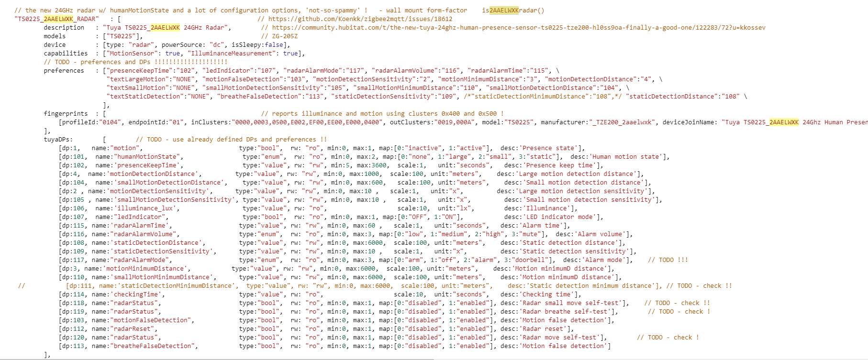
Task: Click the is2AAELWXKradar() text in top comment
Action: click(x=513, y=11)
